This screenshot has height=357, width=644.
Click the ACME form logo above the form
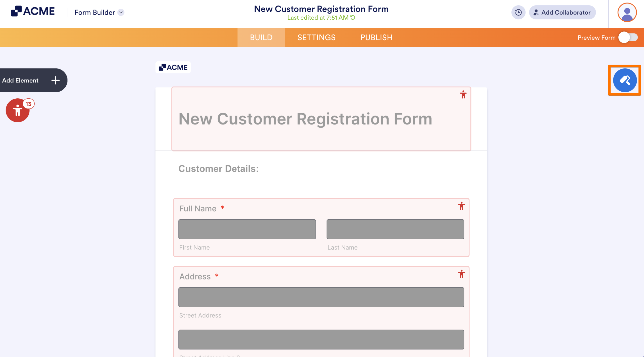[x=173, y=67]
